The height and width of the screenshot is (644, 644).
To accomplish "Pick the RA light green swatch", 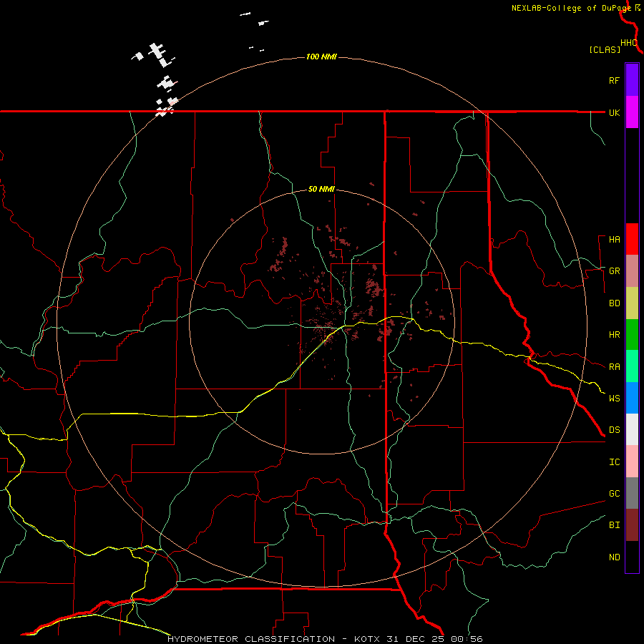I will [x=632, y=366].
